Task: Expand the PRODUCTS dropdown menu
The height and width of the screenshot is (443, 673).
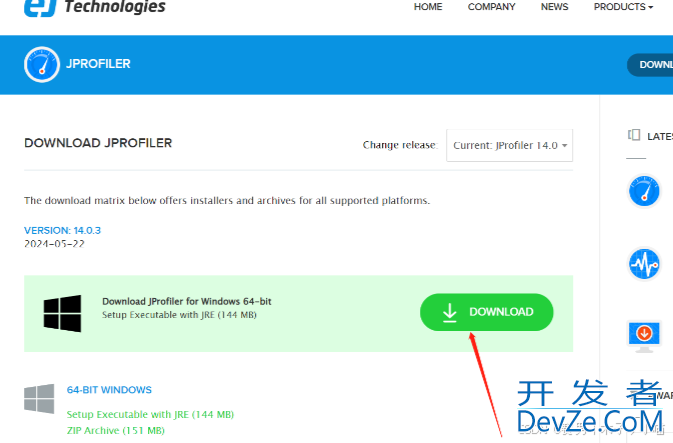Action: pos(623,7)
